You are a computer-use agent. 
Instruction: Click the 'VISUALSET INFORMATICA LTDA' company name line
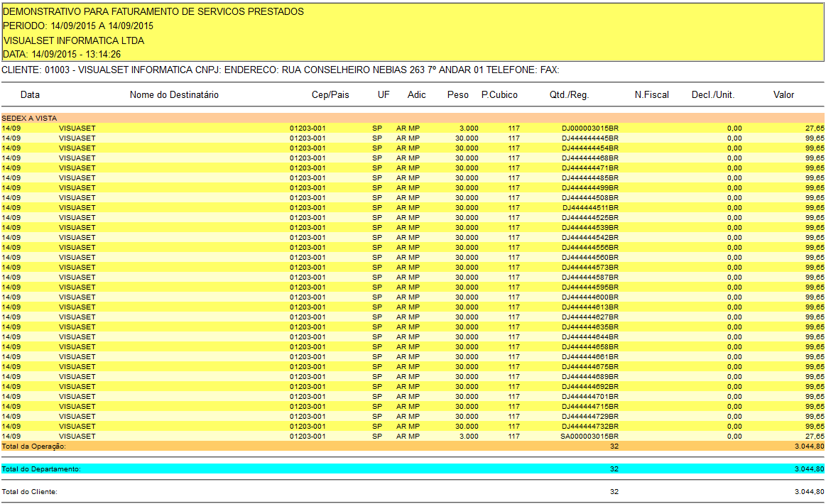point(74,40)
